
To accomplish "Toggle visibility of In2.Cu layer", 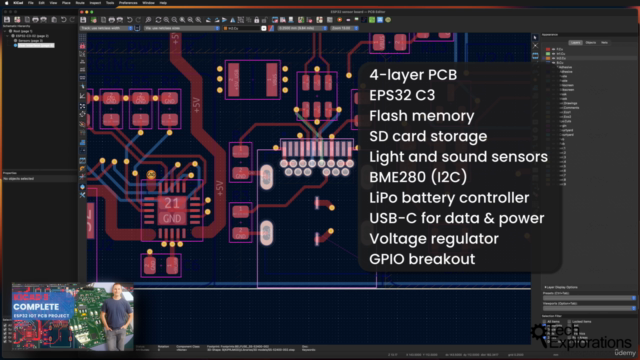I will [x=553, y=58].
